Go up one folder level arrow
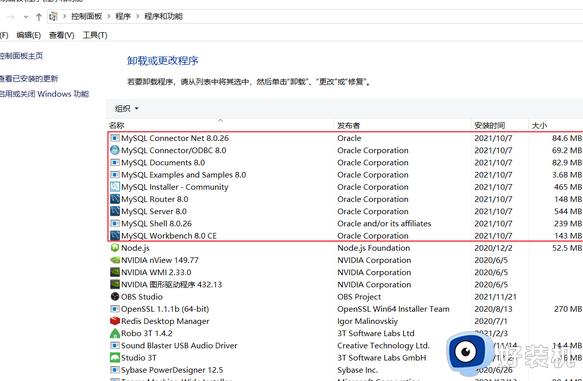The height and width of the screenshot is (381, 583). pos(39,17)
